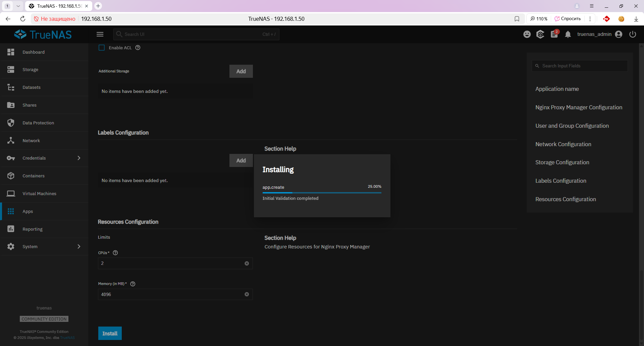Click the app.create progress bar
This screenshot has width=644, height=346.
pos(322,193)
